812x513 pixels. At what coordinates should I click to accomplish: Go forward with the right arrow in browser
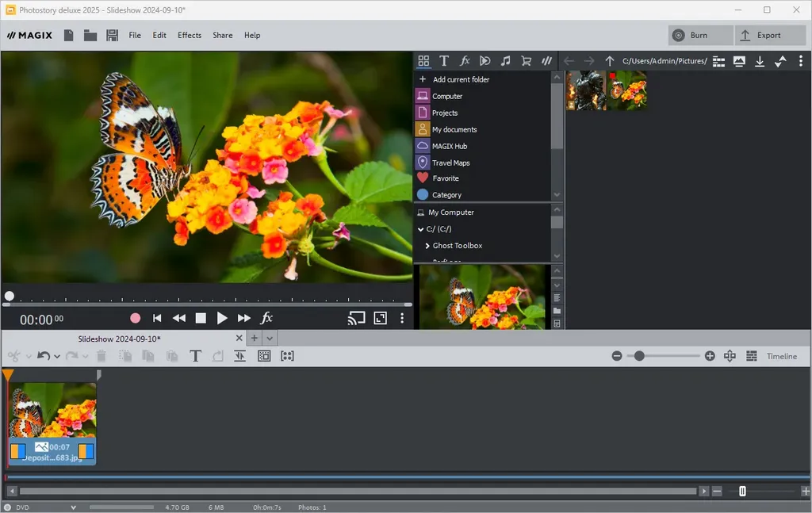tap(589, 61)
